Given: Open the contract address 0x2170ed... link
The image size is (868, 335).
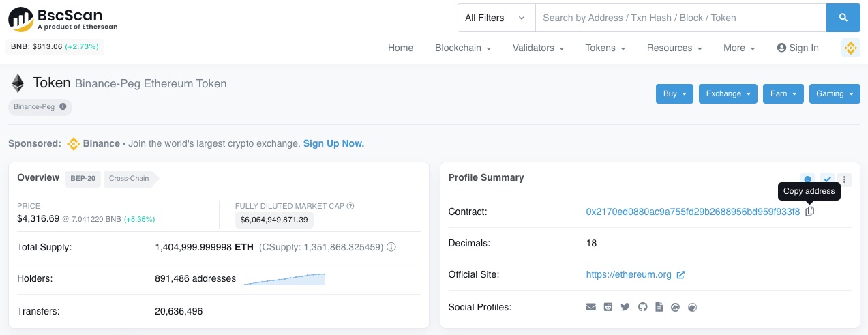Looking at the screenshot, I should pos(693,212).
